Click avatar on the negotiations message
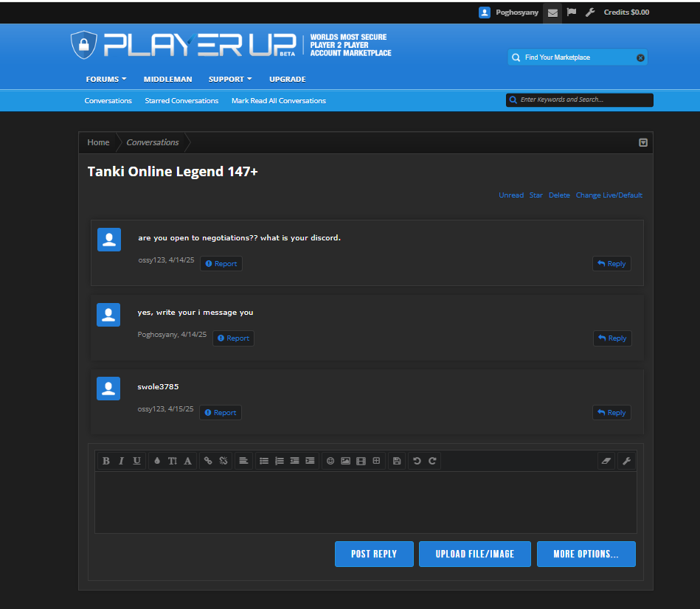The width and height of the screenshot is (700, 609). point(109,240)
